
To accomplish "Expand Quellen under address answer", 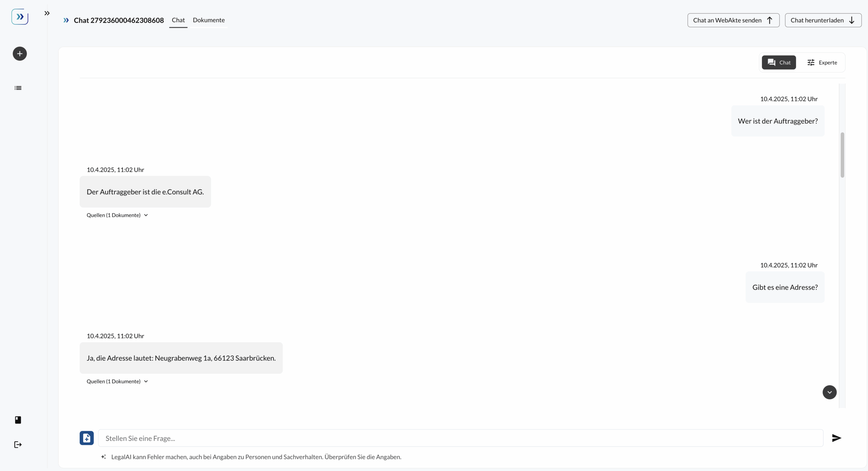I will click(117, 382).
